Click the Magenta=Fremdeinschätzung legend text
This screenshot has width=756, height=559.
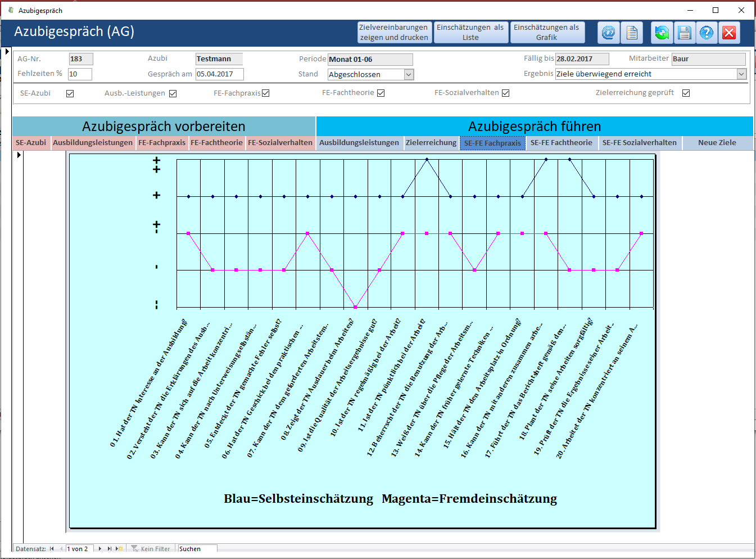tap(469, 499)
